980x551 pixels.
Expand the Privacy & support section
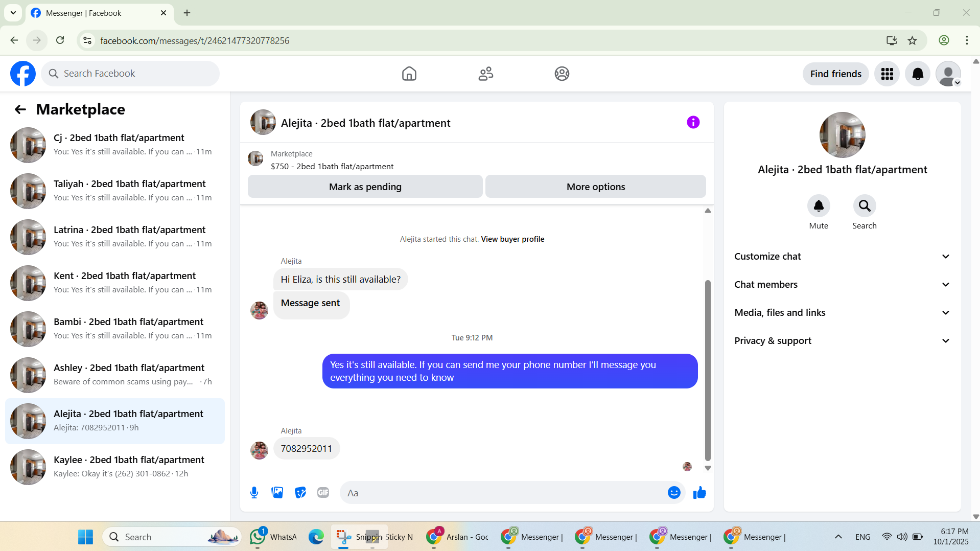(843, 341)
